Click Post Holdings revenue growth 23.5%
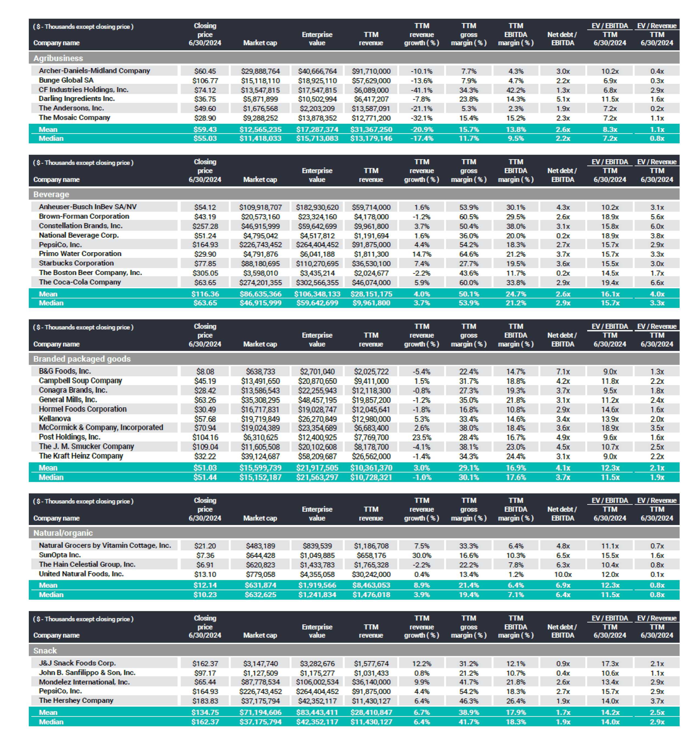Viewport: 700px width, 741px height. (422, 438)
